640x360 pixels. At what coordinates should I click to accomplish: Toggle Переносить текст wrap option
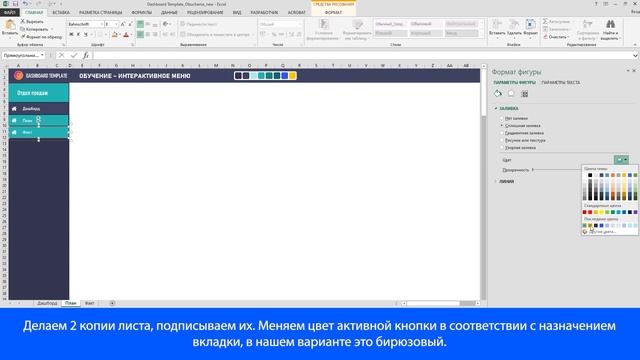[199, 24]
